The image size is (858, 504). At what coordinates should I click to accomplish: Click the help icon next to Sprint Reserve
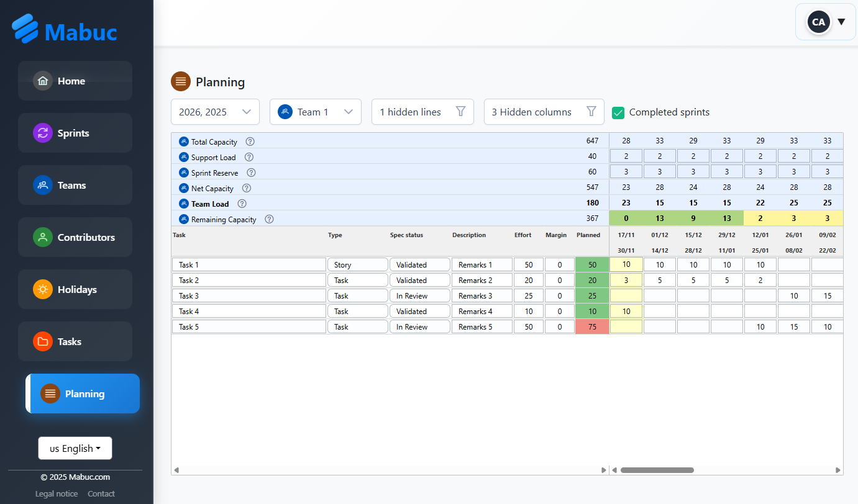click(x=251, y=173)
